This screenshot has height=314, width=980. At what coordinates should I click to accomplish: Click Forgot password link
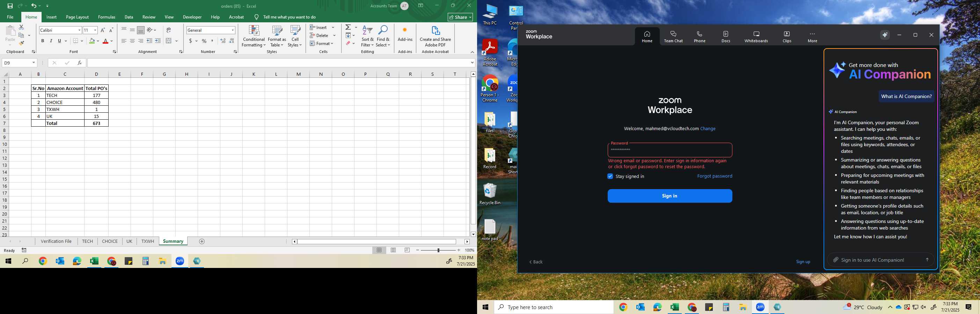pyautogui.click(x=715, y=176)
